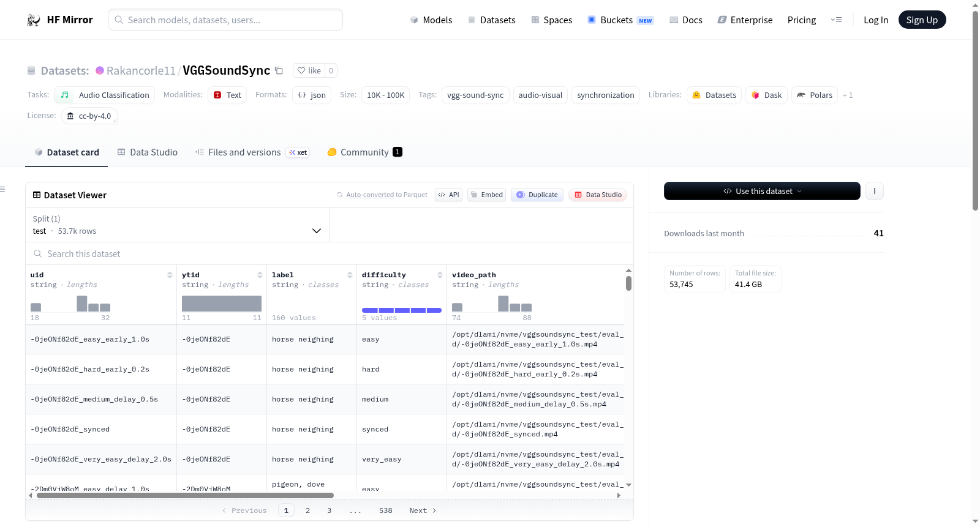Click the difficulty cell reading 'very_easy'
Screen dimensions: 980x527
pyautogui.click(x=402, y=459)
